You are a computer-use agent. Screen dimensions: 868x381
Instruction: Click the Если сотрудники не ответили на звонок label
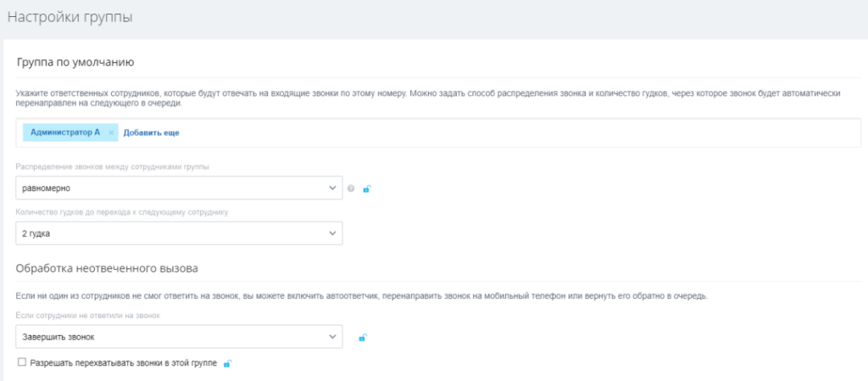87,316
